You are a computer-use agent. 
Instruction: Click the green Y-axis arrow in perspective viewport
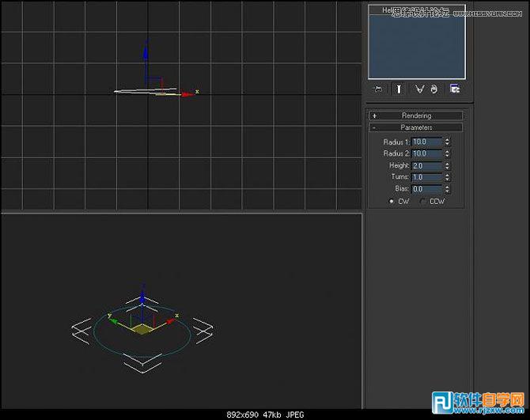pyautogui.click(x=114, y=320)
